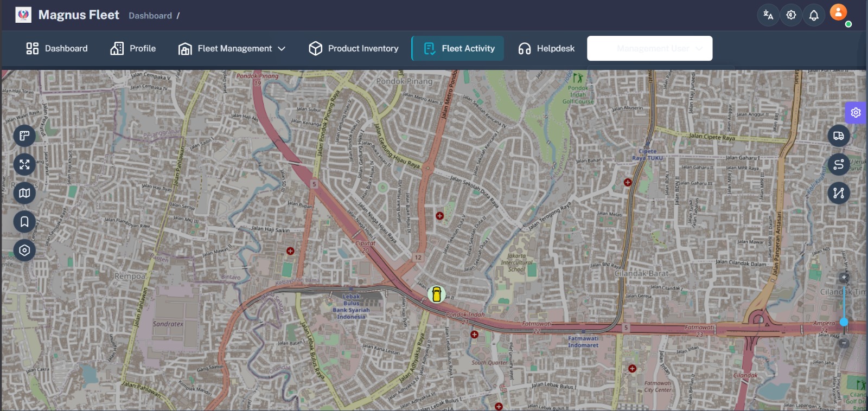
Task: Select the Fleet Activity tab
Action: coord(458,48)
